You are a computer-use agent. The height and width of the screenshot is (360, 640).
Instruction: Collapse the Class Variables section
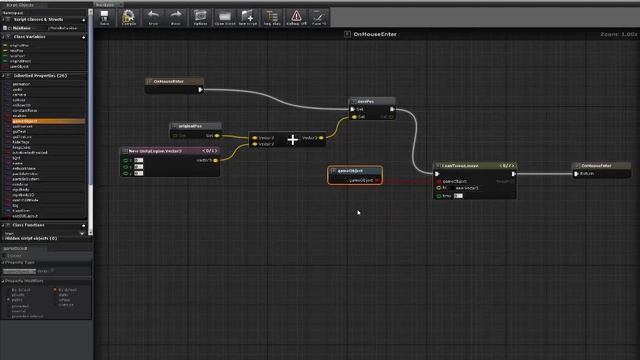(x=3, y=37)
